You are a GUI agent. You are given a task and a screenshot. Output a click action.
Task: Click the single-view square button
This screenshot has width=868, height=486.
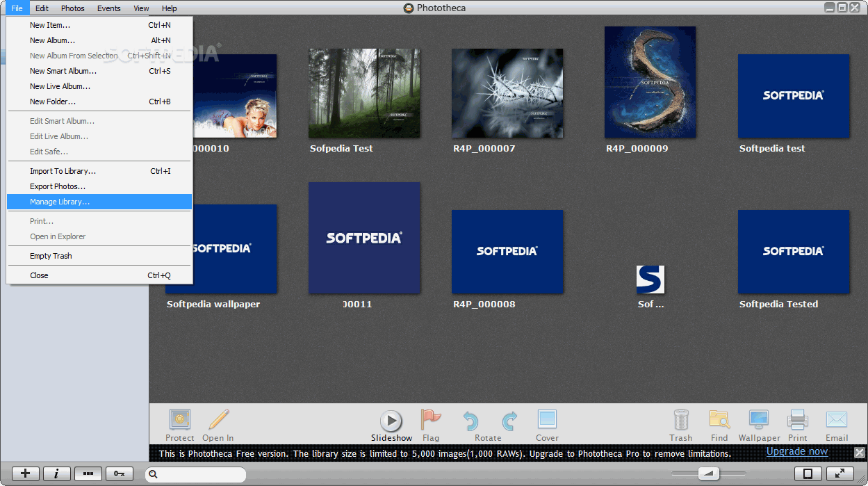click(x=808, y=473)
